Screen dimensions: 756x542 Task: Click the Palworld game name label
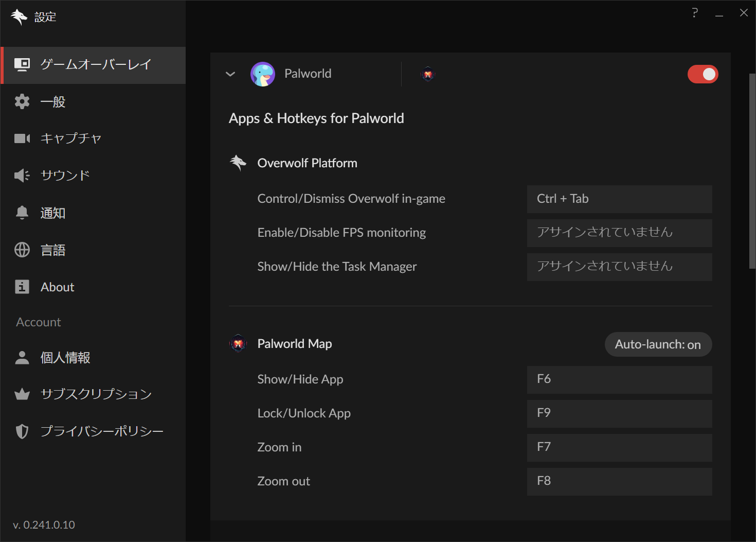[x=308, y=74]
